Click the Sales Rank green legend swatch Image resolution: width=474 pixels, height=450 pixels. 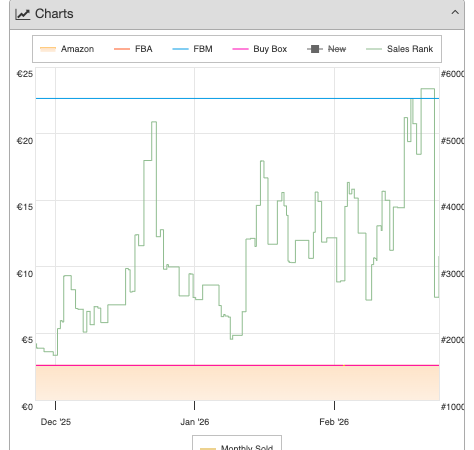coord(374,49)
